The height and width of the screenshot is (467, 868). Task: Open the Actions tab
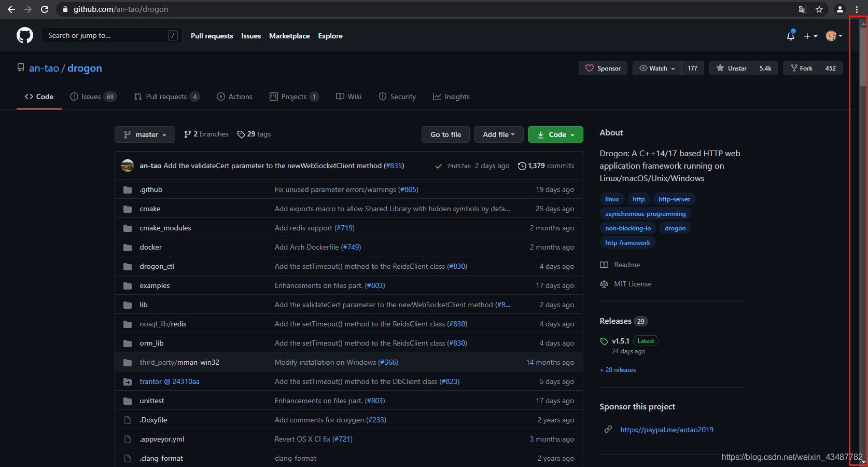(234, 97)
